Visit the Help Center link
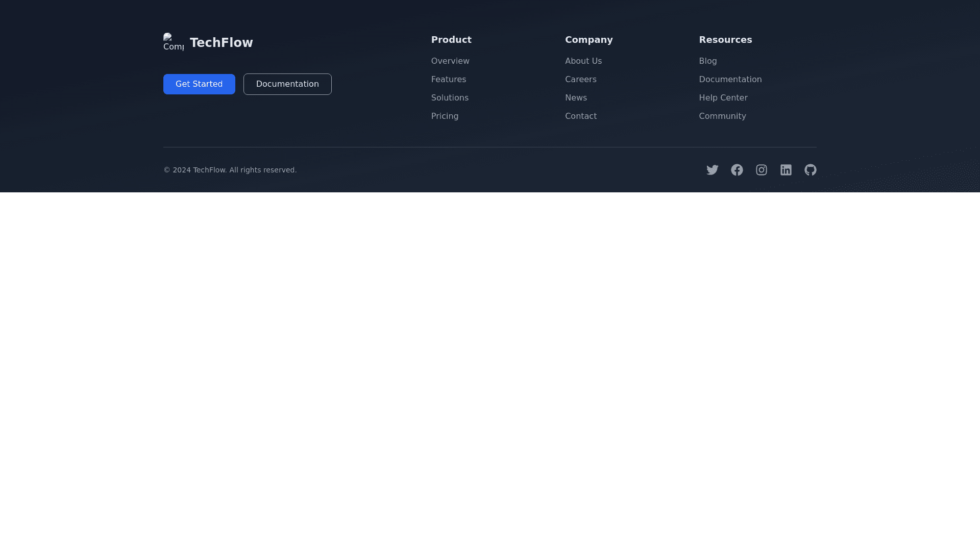The image size is (980, 551). 723,98
